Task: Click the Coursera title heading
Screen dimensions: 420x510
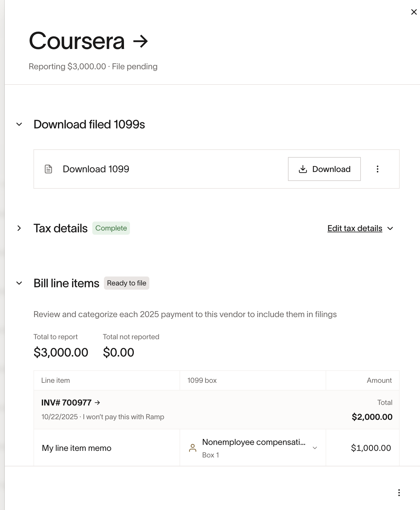Action: pyautogui.click(x=77, y=41)
